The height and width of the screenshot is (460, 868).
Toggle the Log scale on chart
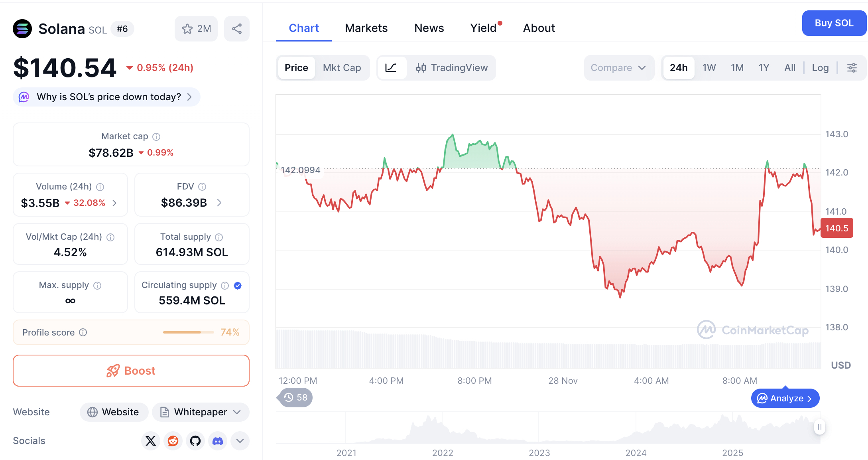click(820, 68)
